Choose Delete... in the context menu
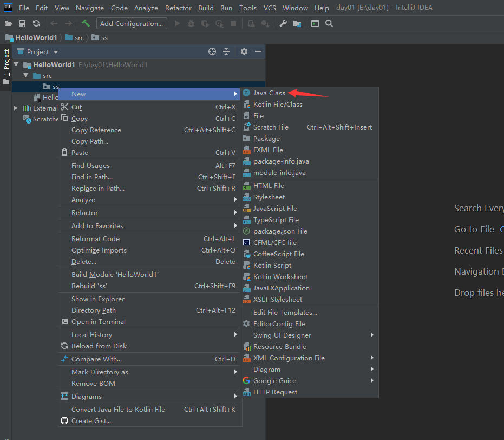This screenshot has width=504, height=440. [x=149, y=262]
